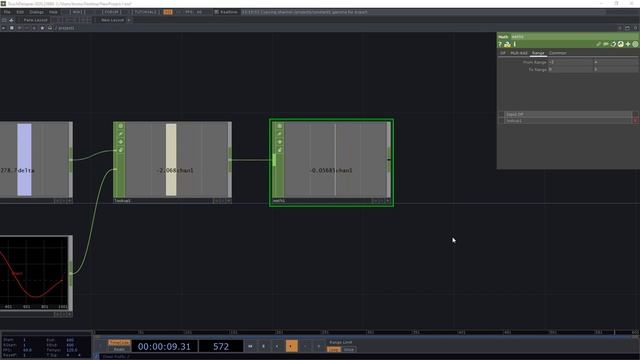
Task: Switch to the Common parameter tab
Action: pyautogui.click(x=558, y=53)
